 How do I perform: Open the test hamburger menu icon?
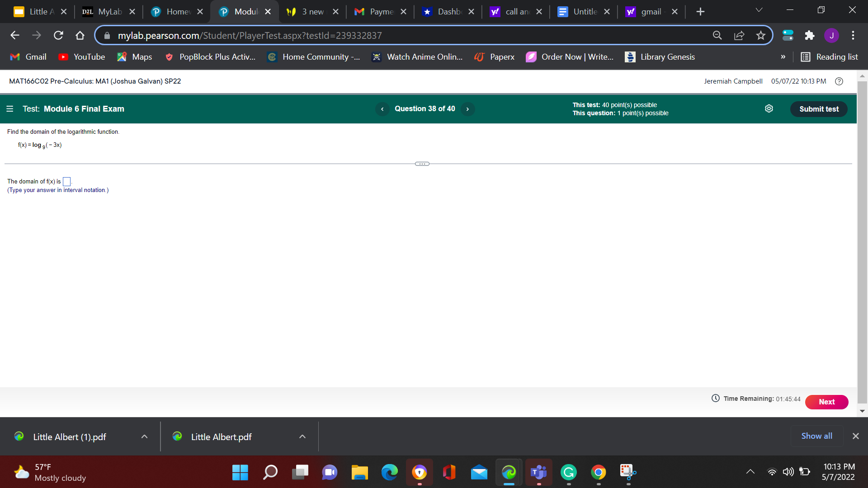pos(9,109)
